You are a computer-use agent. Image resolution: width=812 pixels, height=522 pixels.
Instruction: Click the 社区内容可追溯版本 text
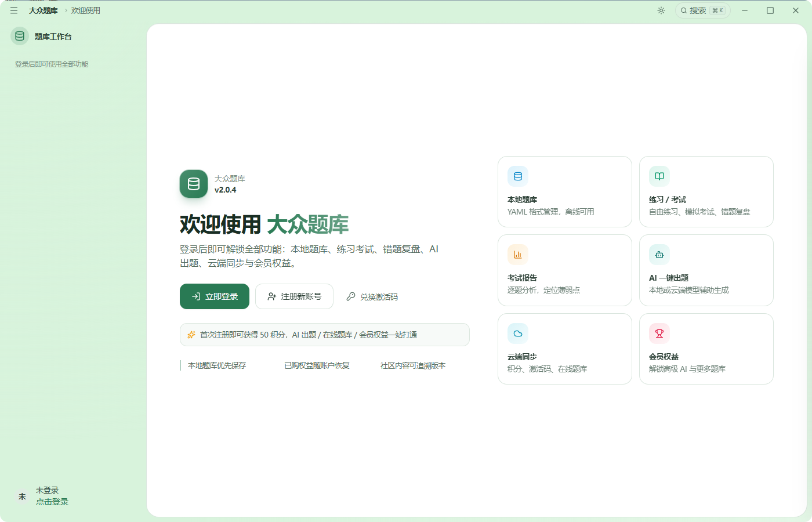pos(413,365)
